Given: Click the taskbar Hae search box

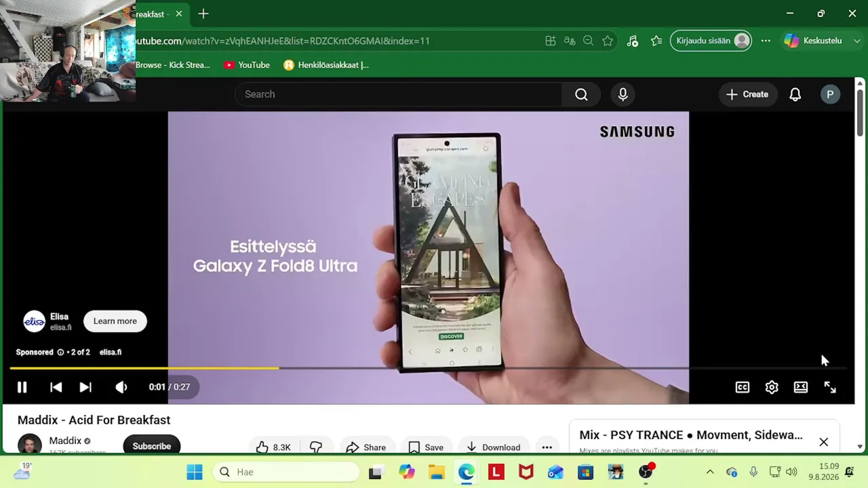Looking at the screenshot, I should point(288,472).
